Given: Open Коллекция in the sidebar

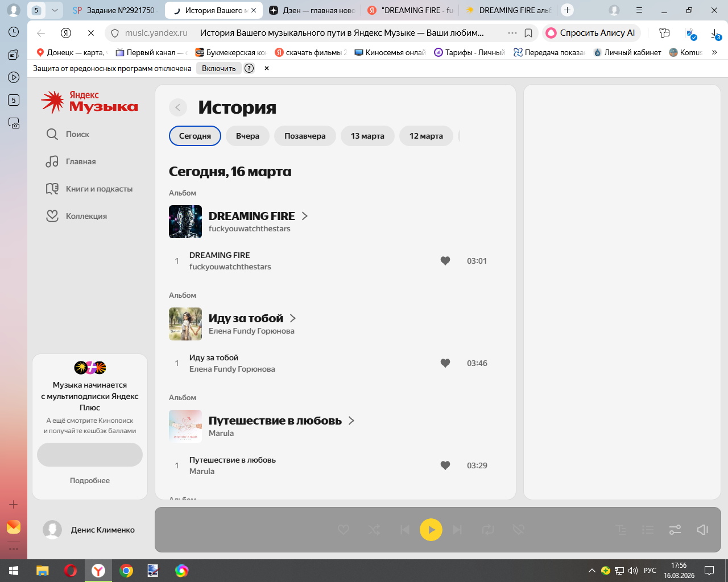Looking at the screenshot, I should 76,216.
